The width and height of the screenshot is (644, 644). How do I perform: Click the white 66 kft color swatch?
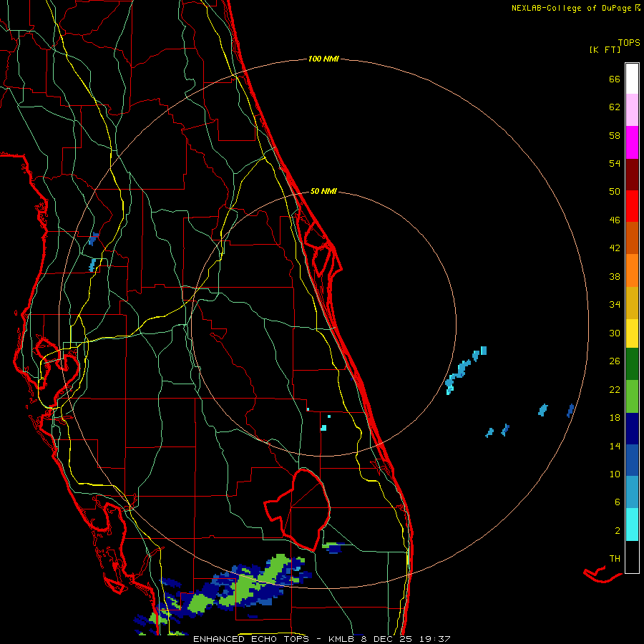click(632, 79)
